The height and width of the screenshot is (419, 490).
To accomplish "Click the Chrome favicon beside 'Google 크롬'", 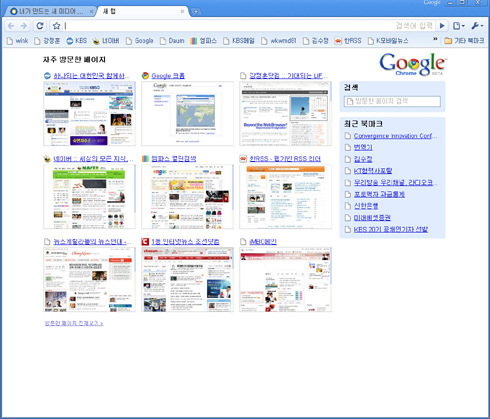I will (x=145, y=76).
